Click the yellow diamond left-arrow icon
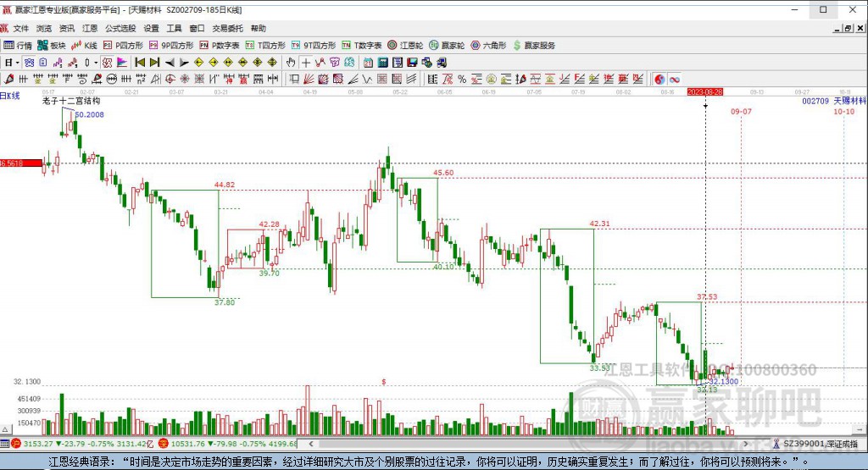This screenshot has height=470, width=868. [198, 63]
